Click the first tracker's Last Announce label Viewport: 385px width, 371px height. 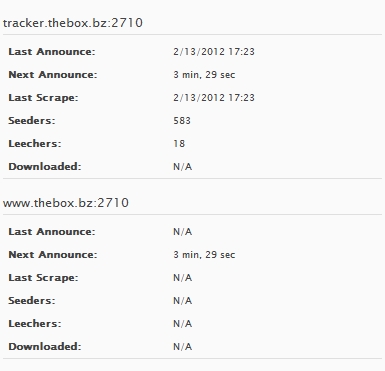52,52
